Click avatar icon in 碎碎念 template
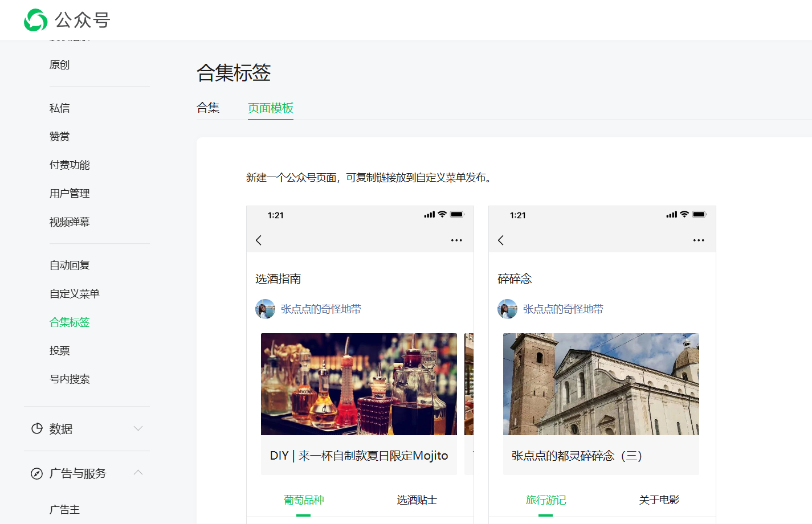 [x=507, y=309]
